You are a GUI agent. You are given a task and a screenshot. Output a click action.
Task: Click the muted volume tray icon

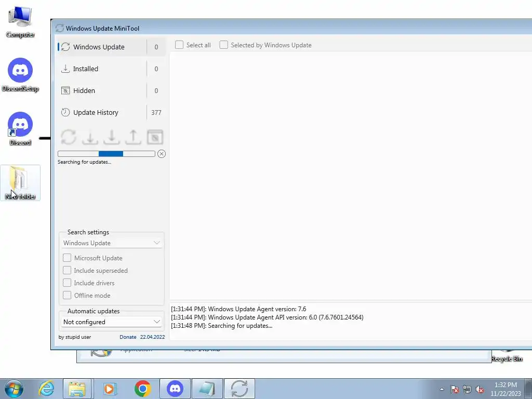(x=480, y=389)
